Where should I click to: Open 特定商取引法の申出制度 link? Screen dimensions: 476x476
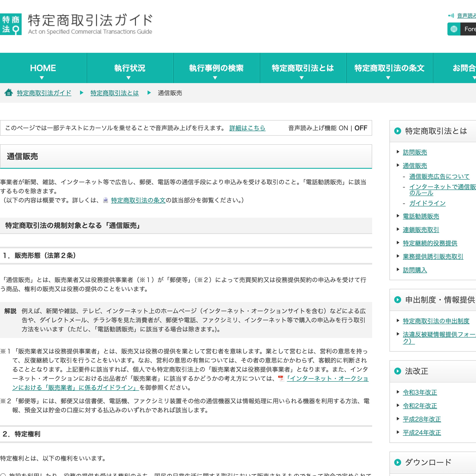coord(436,321)
